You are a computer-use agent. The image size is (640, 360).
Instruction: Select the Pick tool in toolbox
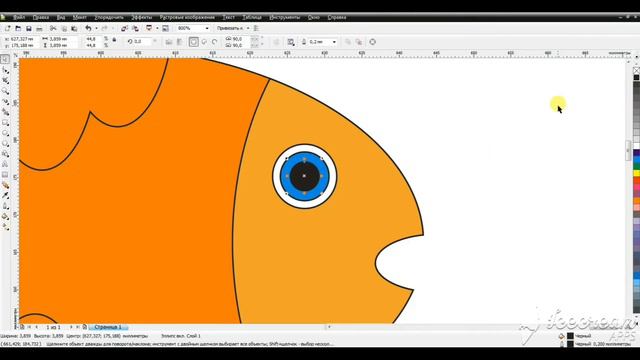[x=5, y=59]
